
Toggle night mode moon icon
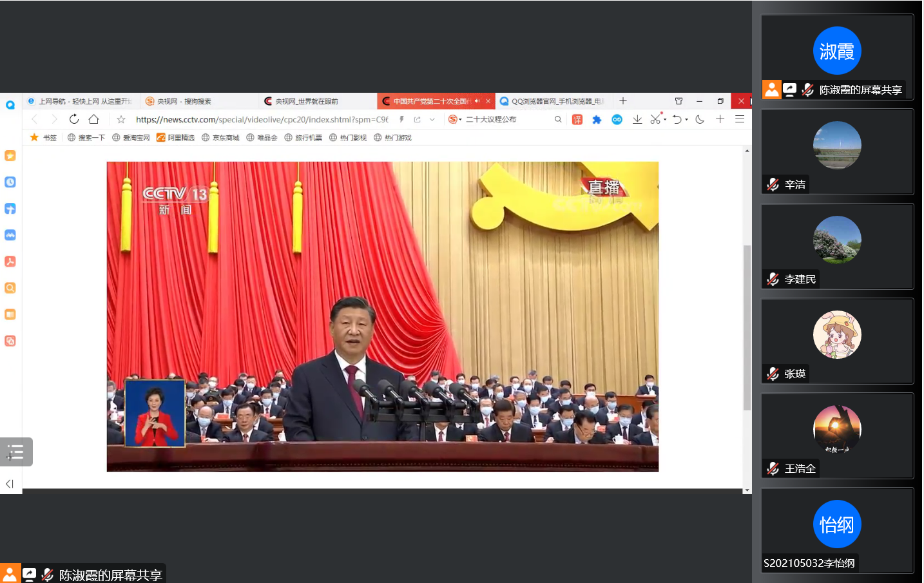click(x=700, y=119)
